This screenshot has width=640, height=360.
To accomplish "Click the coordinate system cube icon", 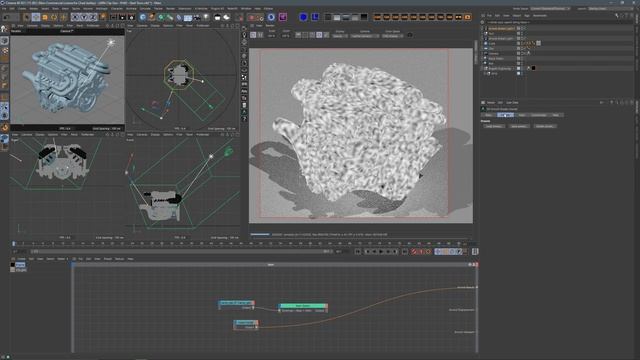I will (x=103, y=17).
